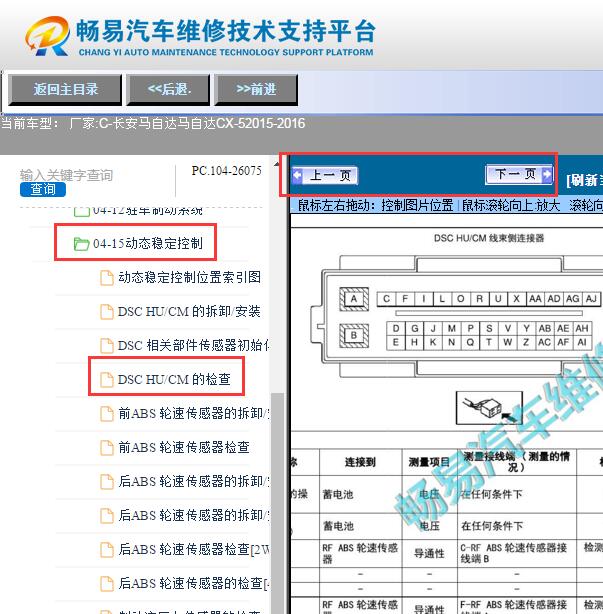Click document icon beside DSC HU/CM 的拆卸/安装
603x614 pixels.
tap(107, 312)
